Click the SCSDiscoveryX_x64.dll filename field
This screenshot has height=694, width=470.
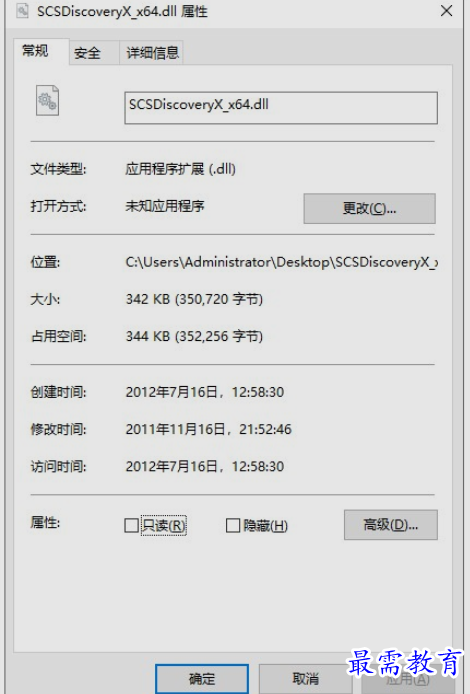coord(281,108)
